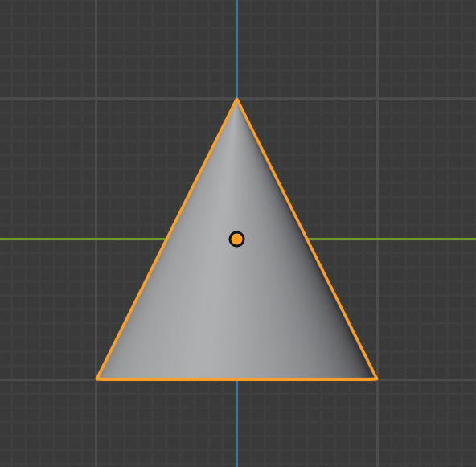Click the apex tip of the cone

pos(236,100)
